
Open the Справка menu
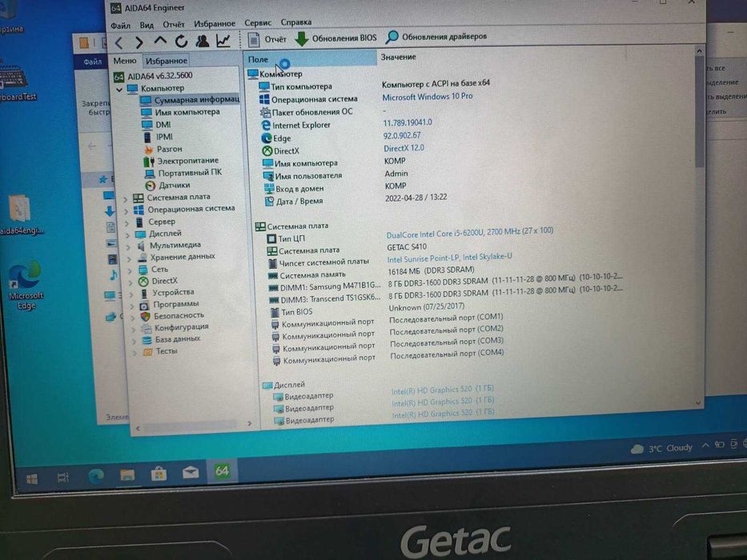coord(296,22)
